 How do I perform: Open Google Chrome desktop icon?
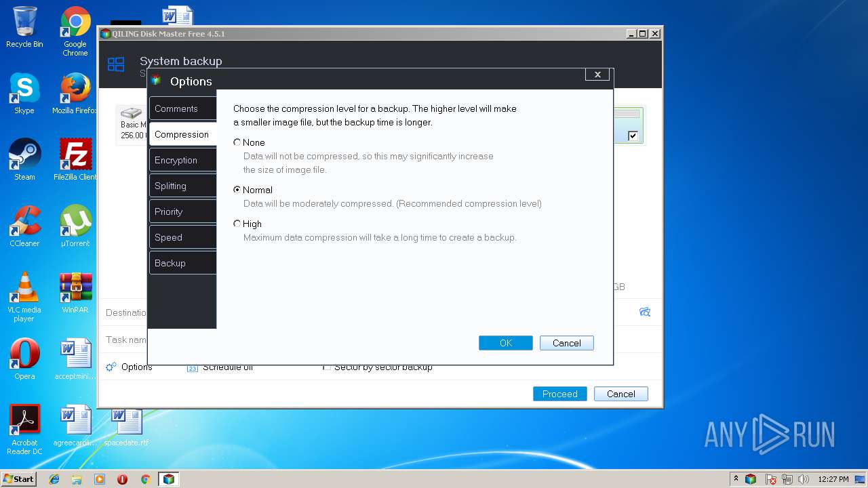click(75, 31)
